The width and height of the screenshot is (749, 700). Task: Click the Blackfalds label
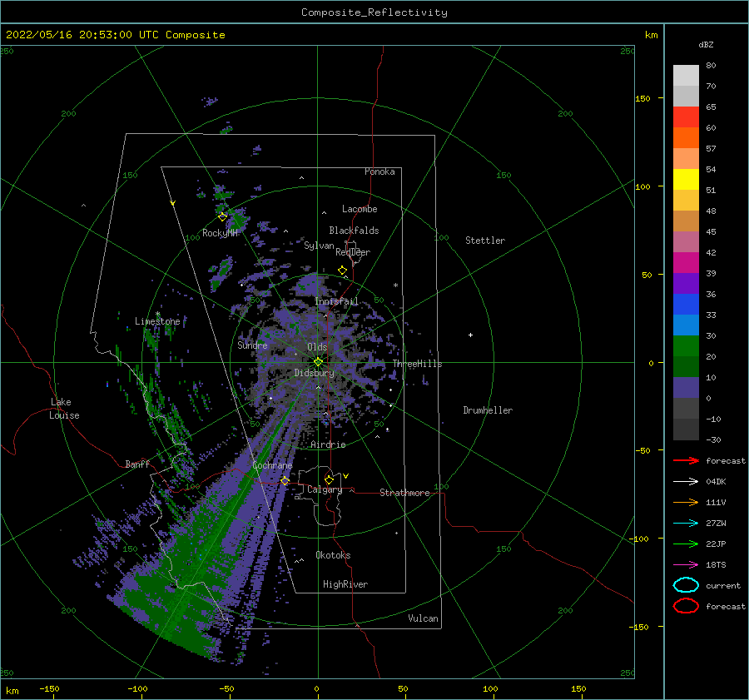tap(354, 231)
